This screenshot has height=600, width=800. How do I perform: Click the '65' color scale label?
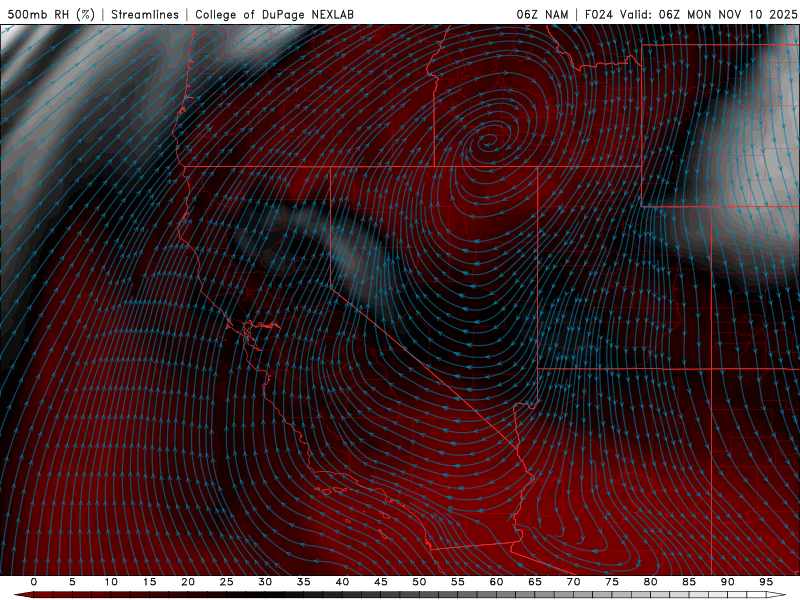coord(535,582)
